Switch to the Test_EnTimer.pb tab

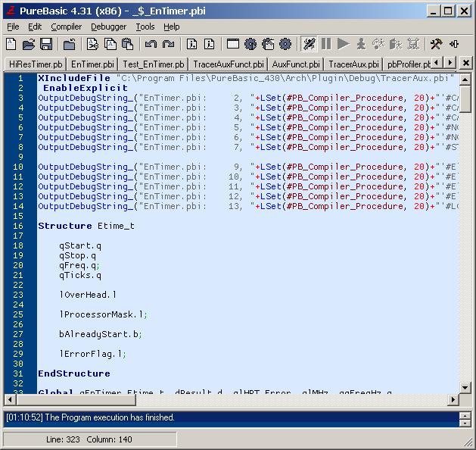coord(154,64)
